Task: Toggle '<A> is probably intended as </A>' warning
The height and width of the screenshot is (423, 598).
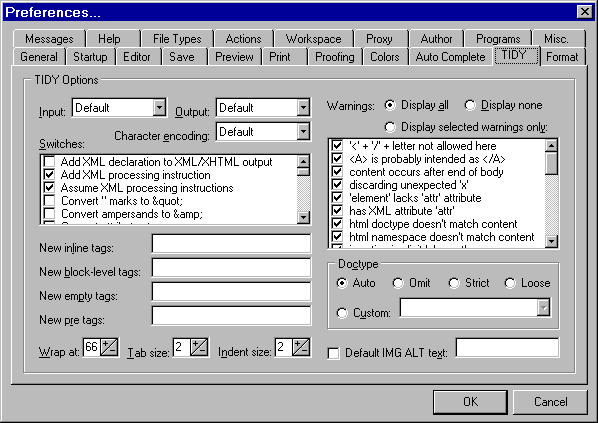Action: [337, 159]
